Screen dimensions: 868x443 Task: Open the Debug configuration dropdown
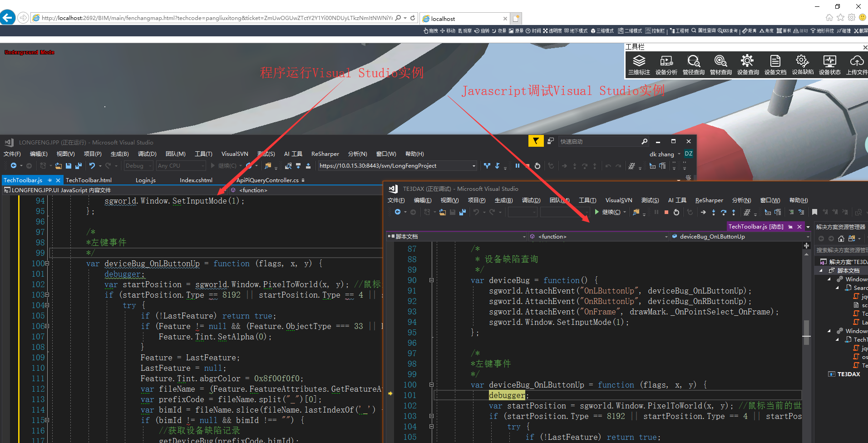(x=138, y=166)
